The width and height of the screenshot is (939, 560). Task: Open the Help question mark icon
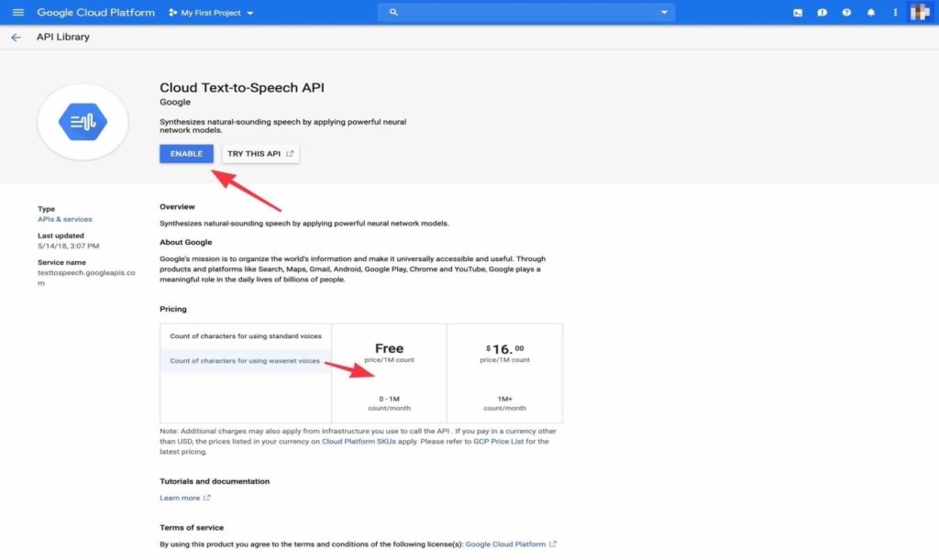click(x=846, y=13)
